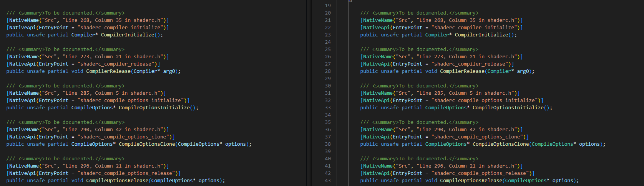Click CompileOptionsInitialize method name in right pane
Viewport: 644px width, 186px height.
pyautogui.click(x=508, y=108)
